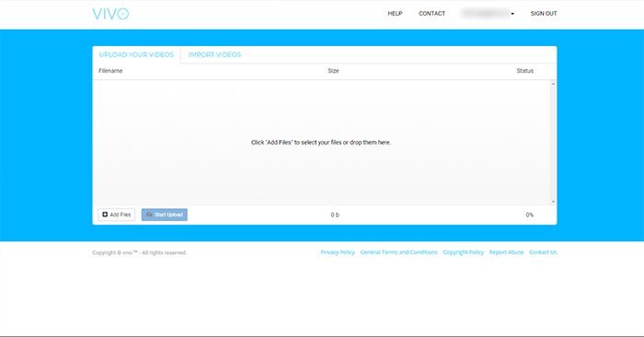Click the 0% upload progress value
The height and width of the screenshot is (337, 644).
[x=529, y=215]
